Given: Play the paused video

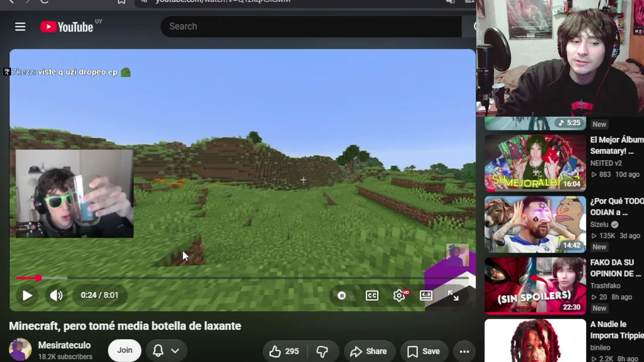Looking at the screenshot, I should pyautogui.click(x=27, y=295).
